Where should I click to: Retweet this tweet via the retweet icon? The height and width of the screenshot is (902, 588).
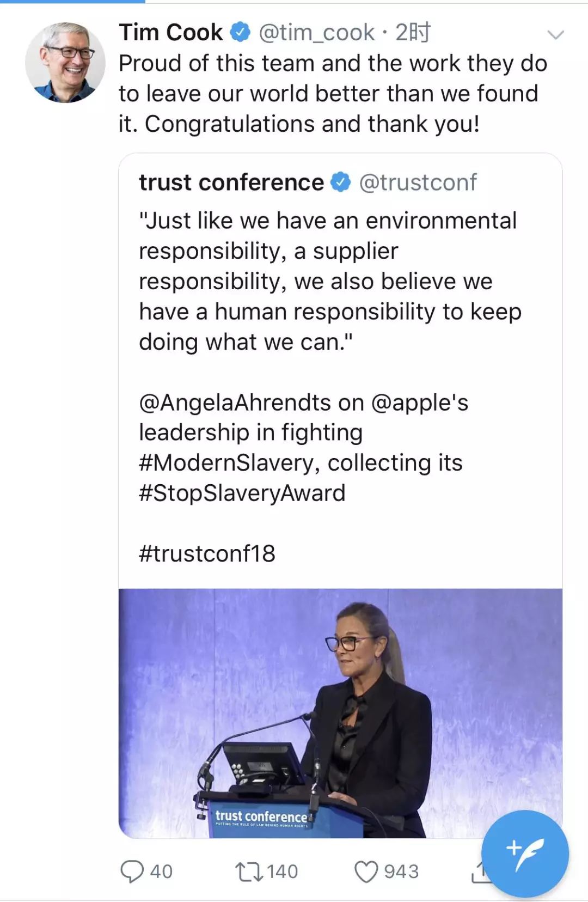248,871
